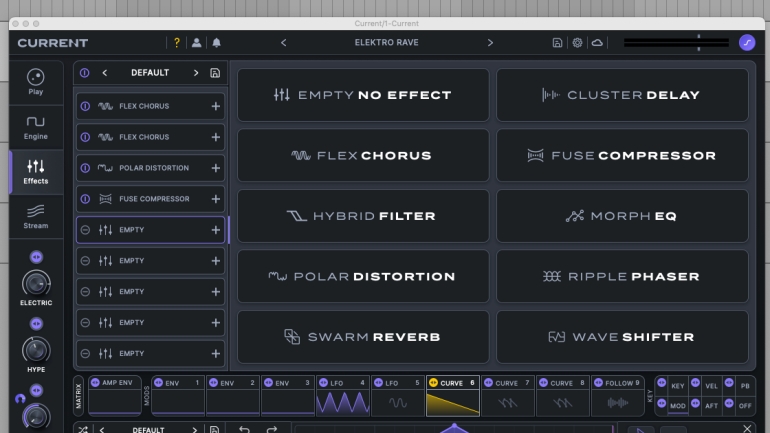The width and height of the screenshot is (770, 433).
Task: Add effect after Polar Distortion slot
Action: click(x=216, y=168)
